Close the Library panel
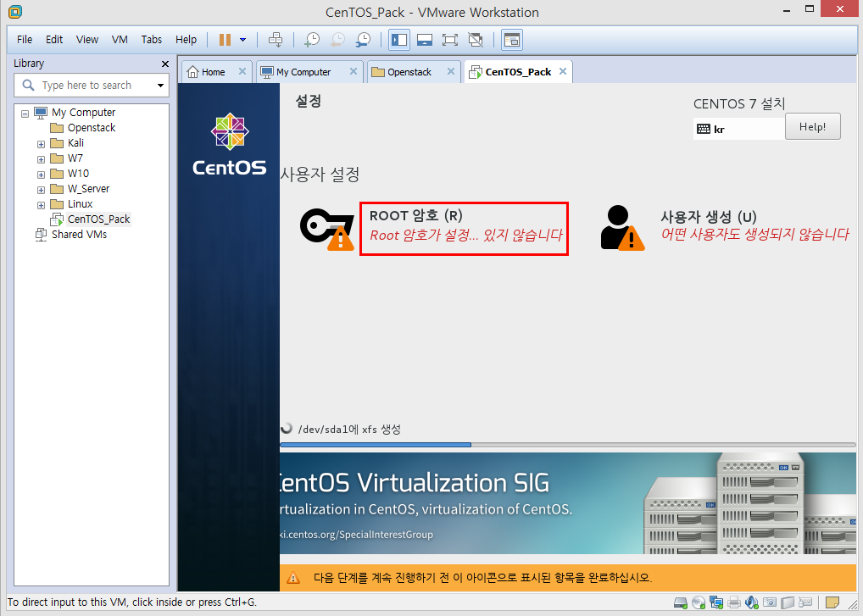 click(x=164, y=64)
